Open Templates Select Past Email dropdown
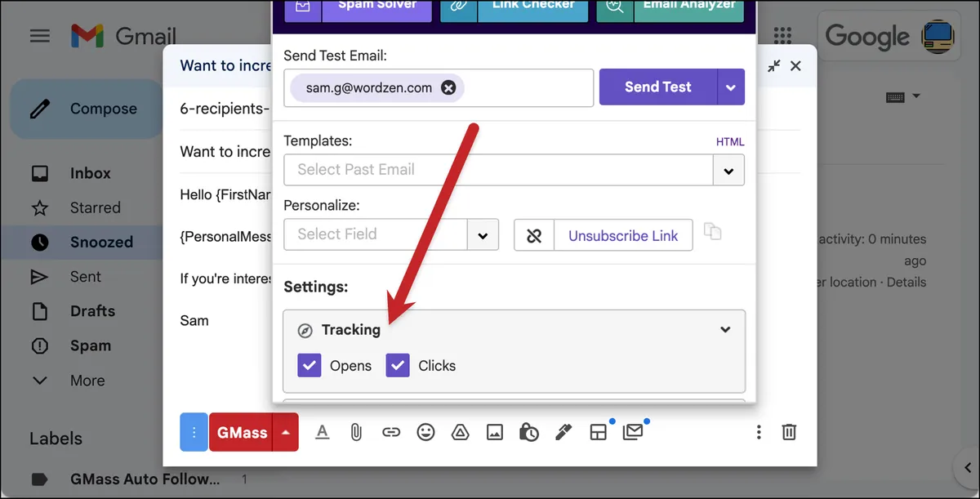The height and width of the screenshot is (499, 980). [728, 171]
